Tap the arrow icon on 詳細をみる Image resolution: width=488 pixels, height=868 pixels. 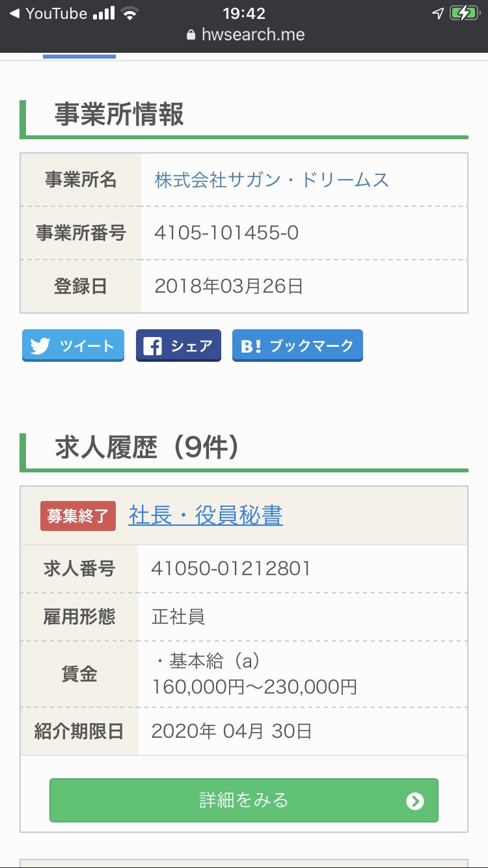[x=415, y=801]
